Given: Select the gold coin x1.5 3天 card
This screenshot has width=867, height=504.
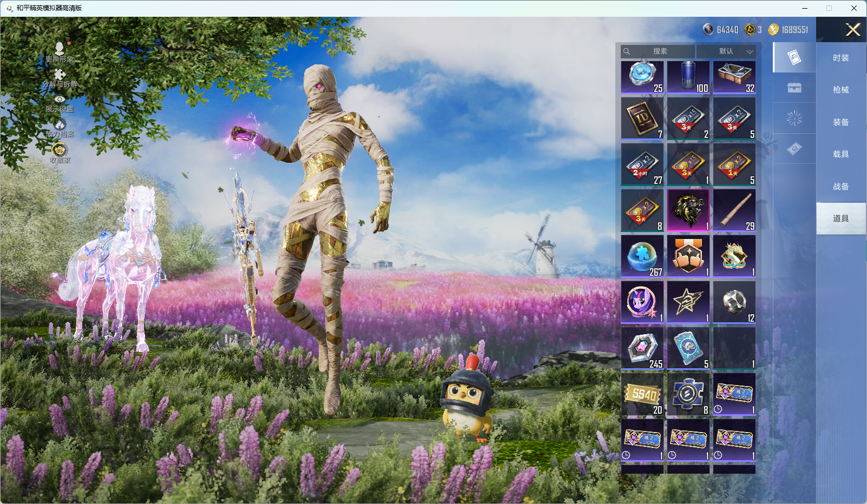Looking at the screenshot, I should 688,164.
